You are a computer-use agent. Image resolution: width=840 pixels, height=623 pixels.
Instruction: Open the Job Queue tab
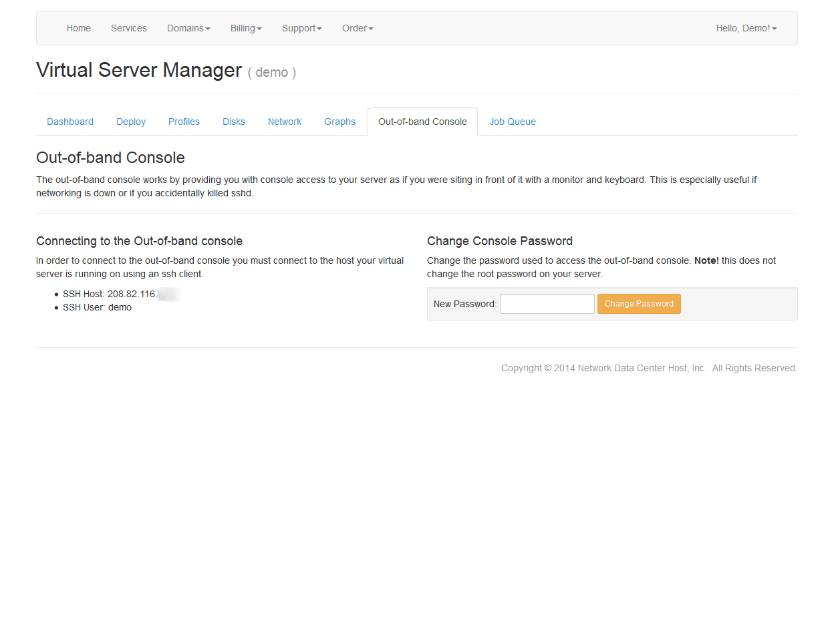point(513,122)
